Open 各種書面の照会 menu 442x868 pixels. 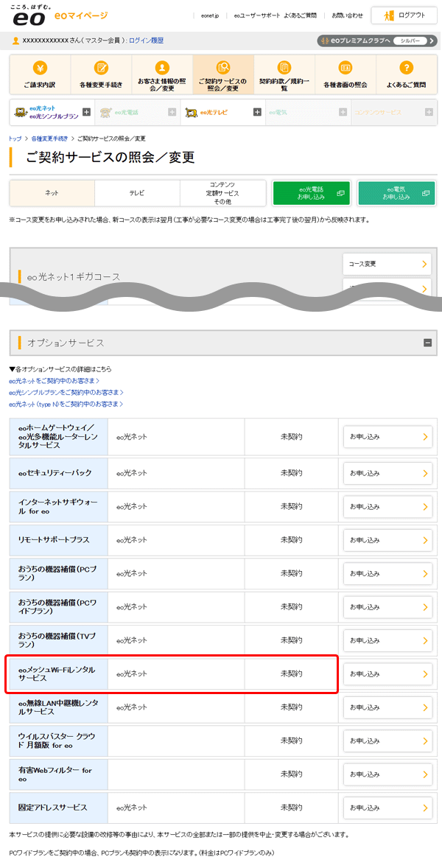(x=345, y=74)
